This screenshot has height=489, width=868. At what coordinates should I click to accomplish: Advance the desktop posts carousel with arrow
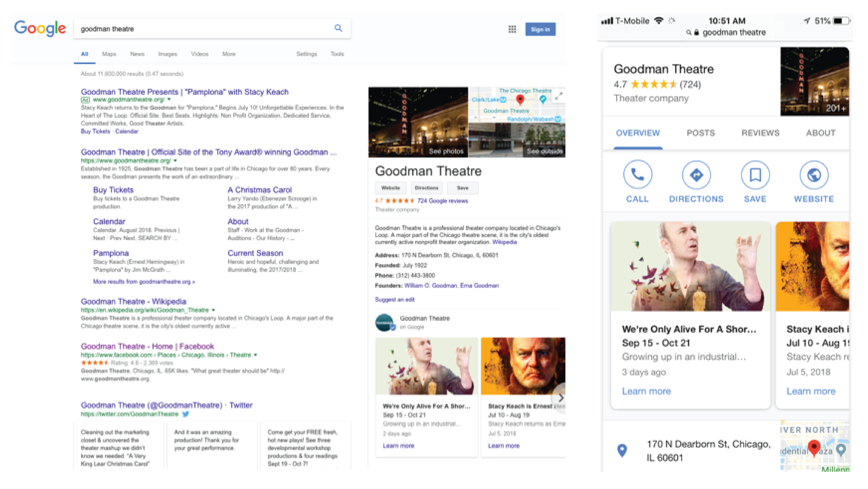coord(561,398)
